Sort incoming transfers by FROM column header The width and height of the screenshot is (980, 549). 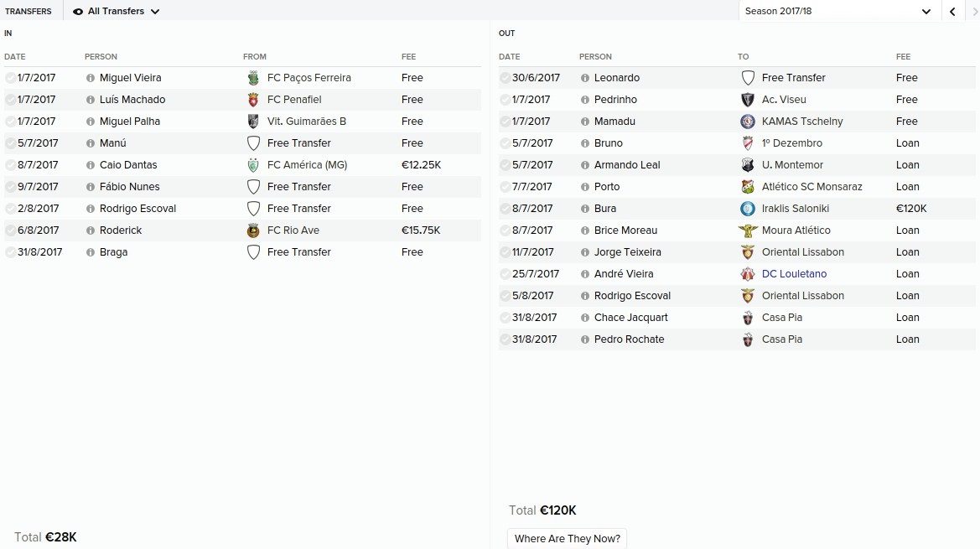click(254, 57)
